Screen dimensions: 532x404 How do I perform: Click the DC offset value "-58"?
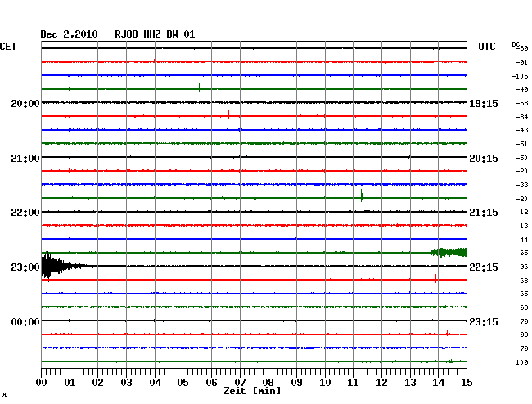(x=522, y=103)
